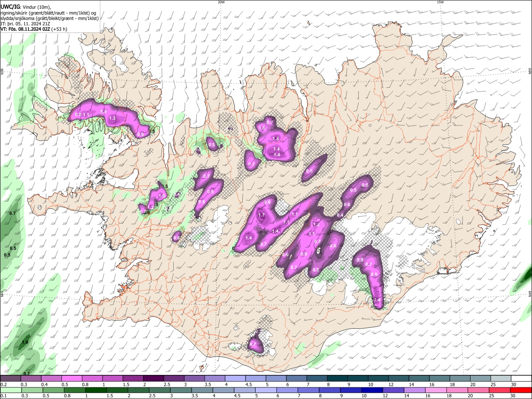Select the 'IT: þri. 05. 11. 2024 21Z' line
The width and height of the screenshot is (532, 399).
[x=25, y=24]
